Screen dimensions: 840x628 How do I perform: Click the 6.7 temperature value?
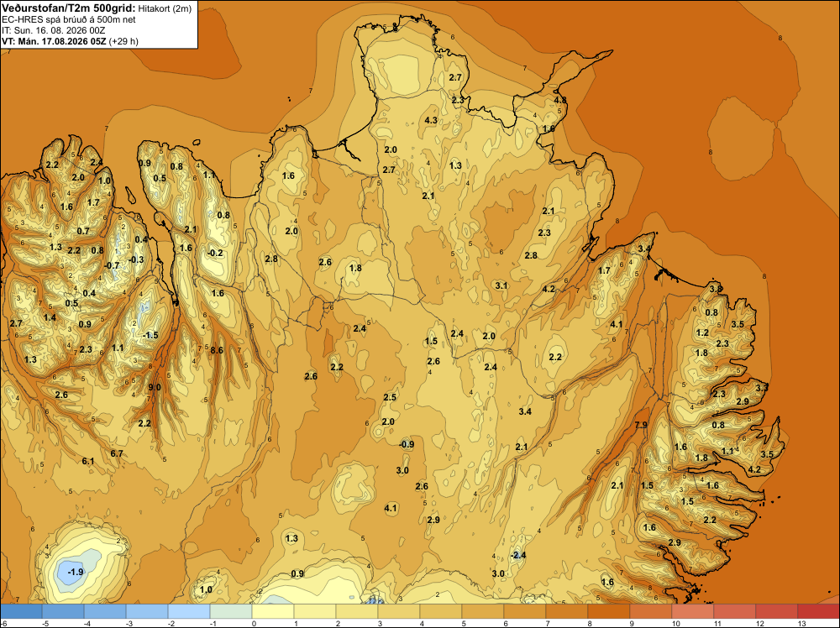(117, 453)
